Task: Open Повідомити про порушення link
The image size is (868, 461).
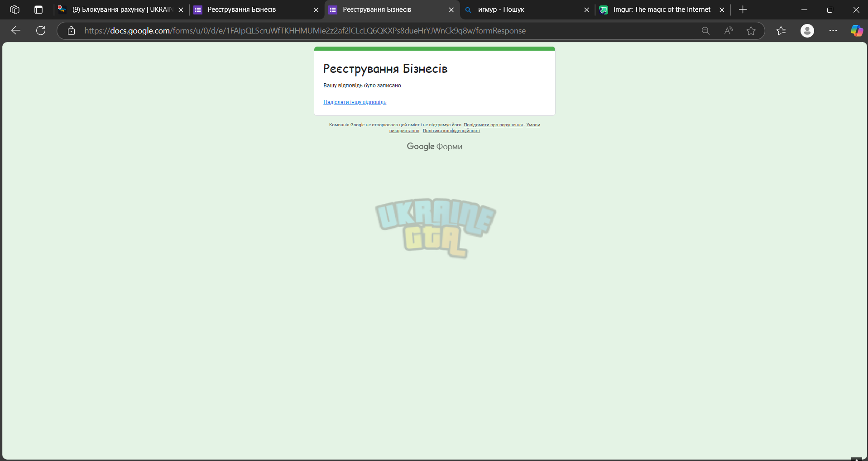Action: tap(493, 125)
